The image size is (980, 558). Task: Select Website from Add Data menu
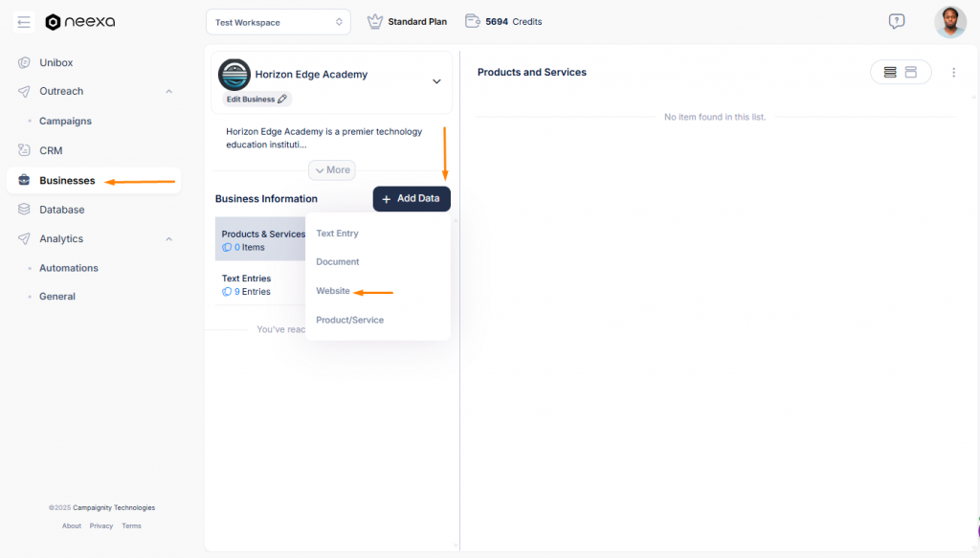[x=333, y=291]
